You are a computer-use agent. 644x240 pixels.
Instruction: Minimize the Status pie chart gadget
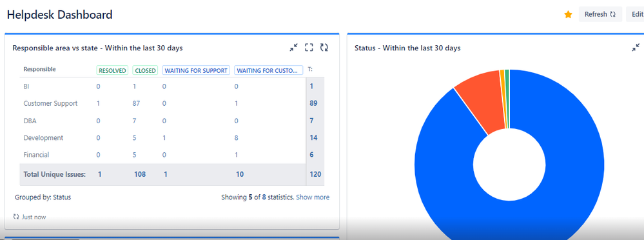click(636, 48)
